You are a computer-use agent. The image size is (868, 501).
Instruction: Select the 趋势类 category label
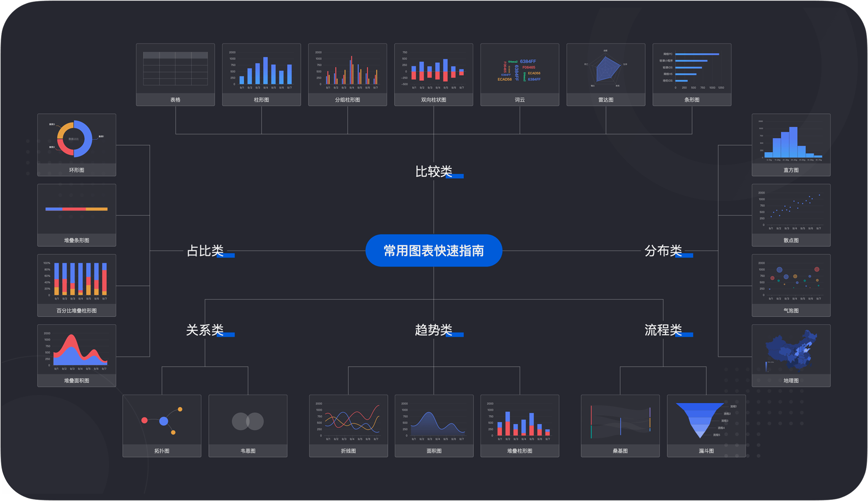433,330
